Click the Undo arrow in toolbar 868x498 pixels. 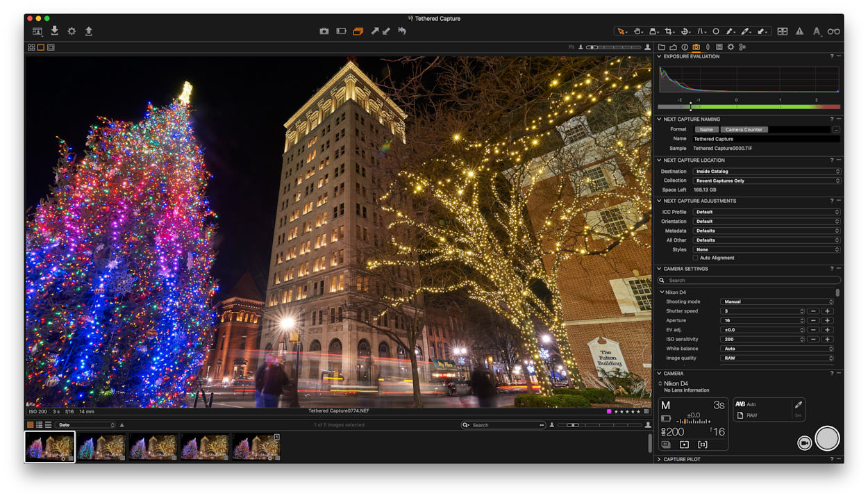coord(401,31)
